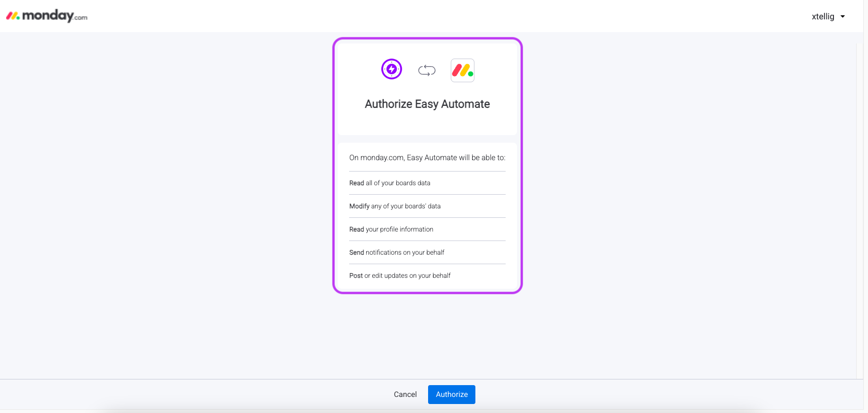Viewport: 868px width, 413px height.
Task: Select 'Read all of your boards data' permission
Action: [x=390, y=183]
